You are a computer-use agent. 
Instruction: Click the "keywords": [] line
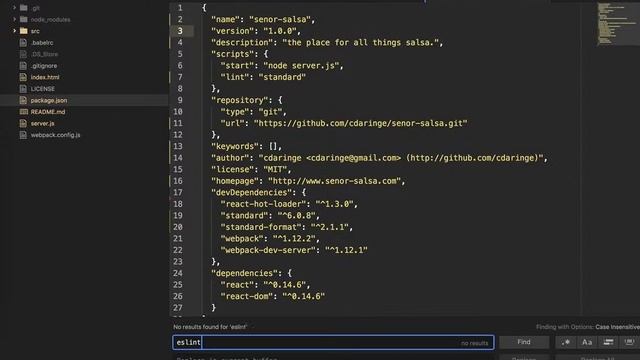[247, 146]
